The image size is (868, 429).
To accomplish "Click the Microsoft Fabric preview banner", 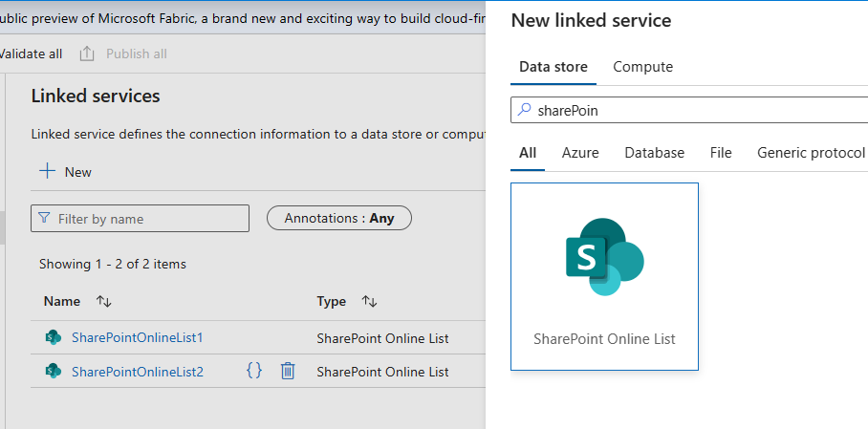I will tap(243, 18).
